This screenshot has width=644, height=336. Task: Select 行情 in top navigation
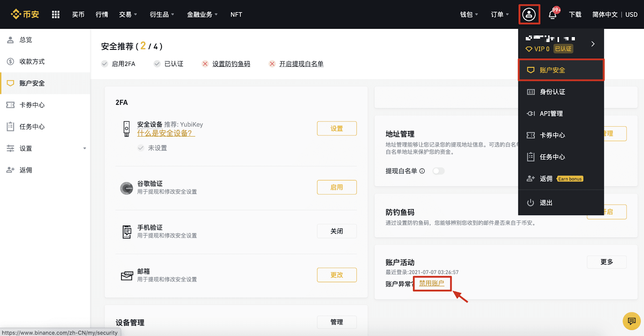(102, 14)
